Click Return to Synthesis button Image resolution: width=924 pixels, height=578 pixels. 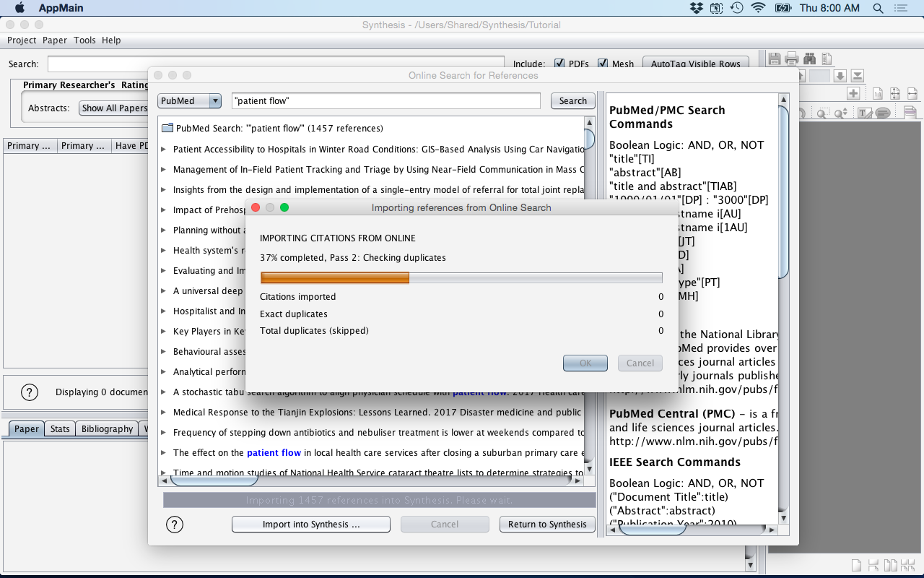547,525
